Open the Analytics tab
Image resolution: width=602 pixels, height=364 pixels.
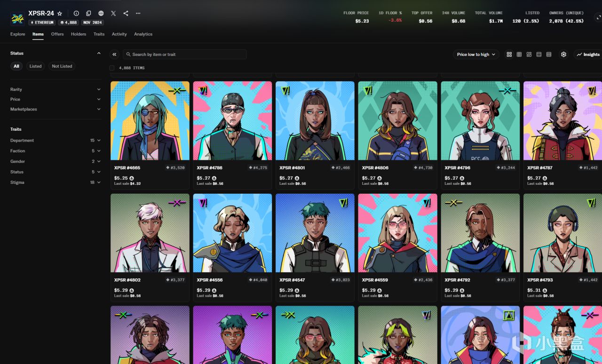pyautogui.click(x=143, y=34)
